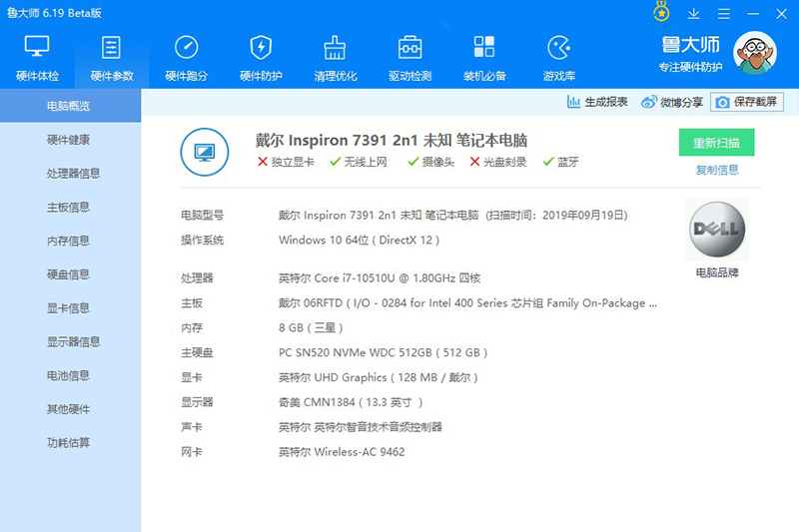Click the 戴尔 06RFTD motherboard value
Image resolution: width=799 pixels, height=532 pixels.
467,302
